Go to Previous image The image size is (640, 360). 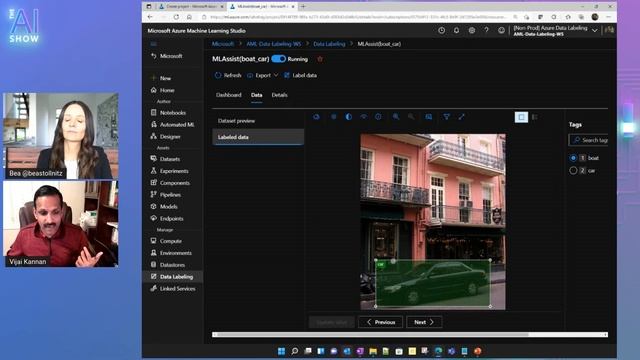[x=380, y=322]
